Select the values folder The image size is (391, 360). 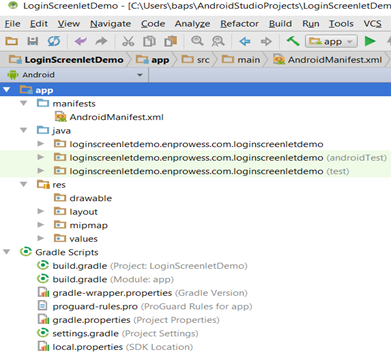76,239
